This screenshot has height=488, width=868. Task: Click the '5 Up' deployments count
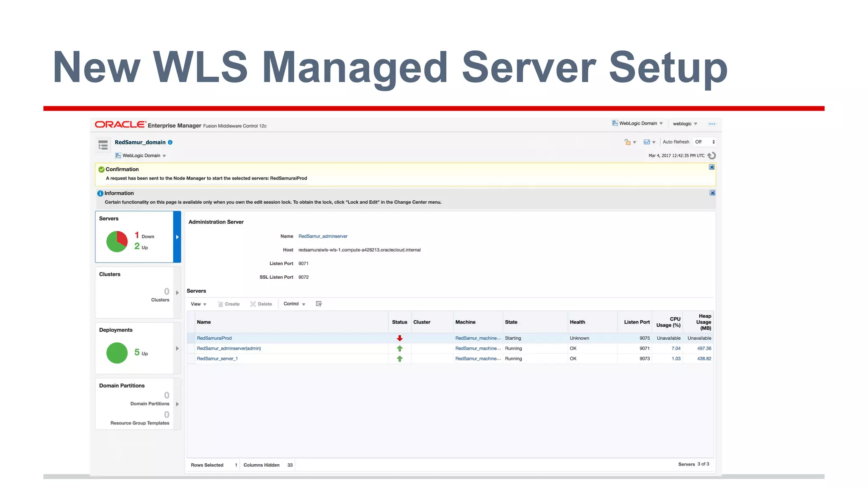(x=141, y=352)
